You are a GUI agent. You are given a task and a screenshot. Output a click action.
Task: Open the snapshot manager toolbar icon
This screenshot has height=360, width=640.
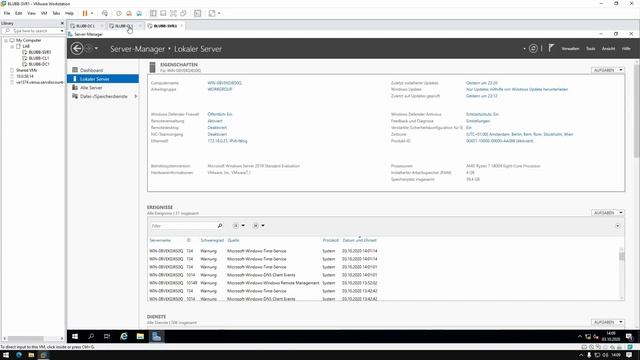[x=139, y=13]
